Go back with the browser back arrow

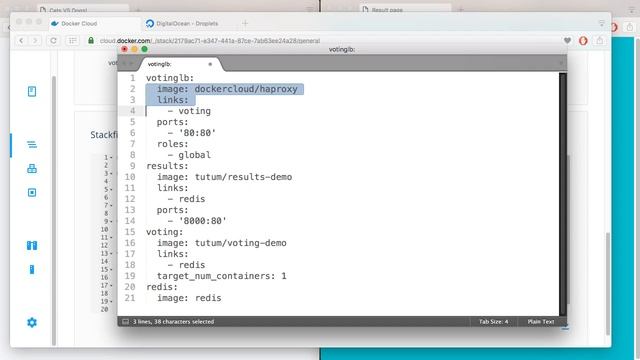tap(21, 40)
